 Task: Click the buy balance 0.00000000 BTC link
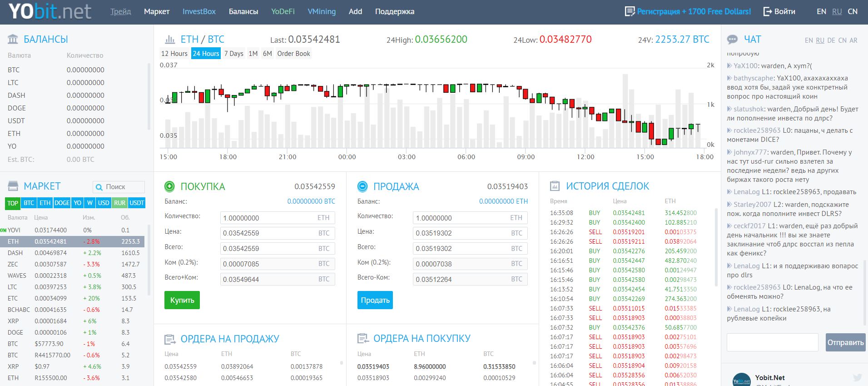[311, 201]
